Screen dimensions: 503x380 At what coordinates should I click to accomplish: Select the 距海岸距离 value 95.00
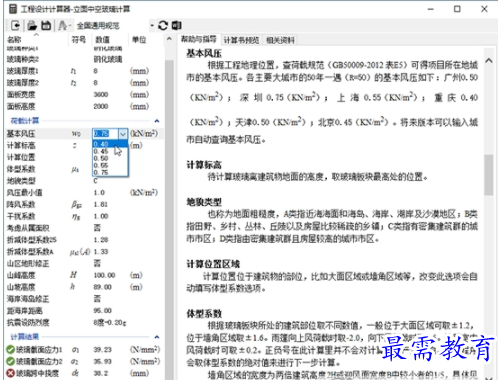point(102,311)
